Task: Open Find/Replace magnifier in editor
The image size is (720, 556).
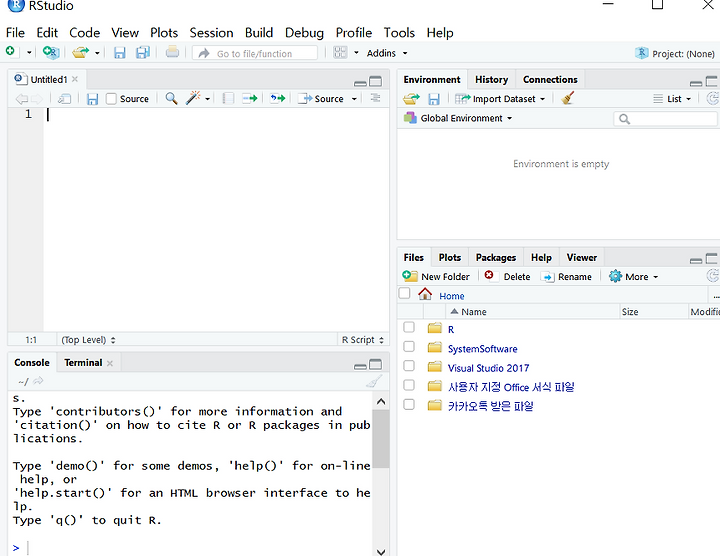Action: (171, 98)
